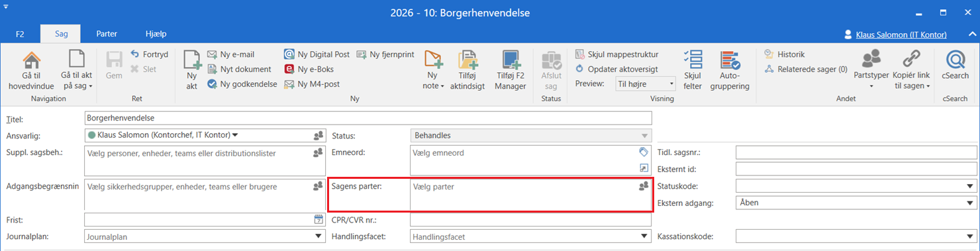Image resolution: width=980 pixels, height=251 pixels.
Task: Create Ny e-Boks message
Action: [309, 69]
